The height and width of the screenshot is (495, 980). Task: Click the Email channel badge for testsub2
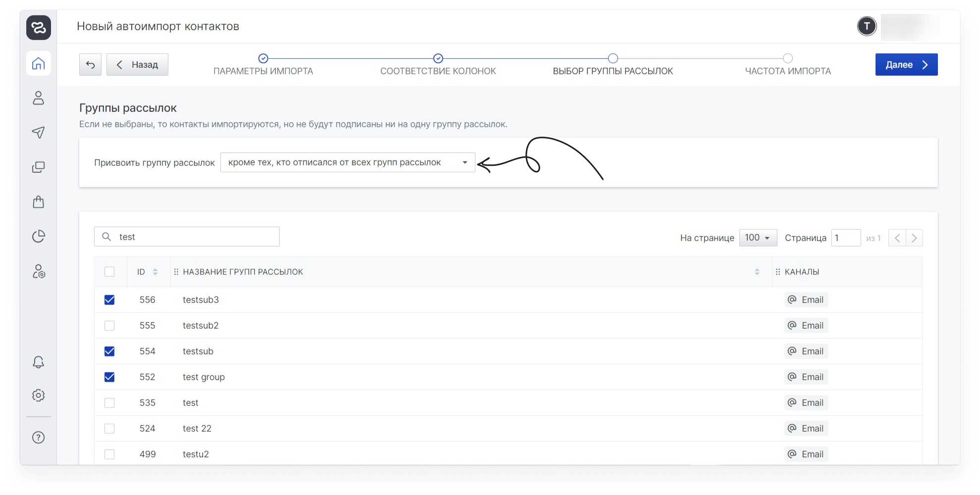point(806,326)
